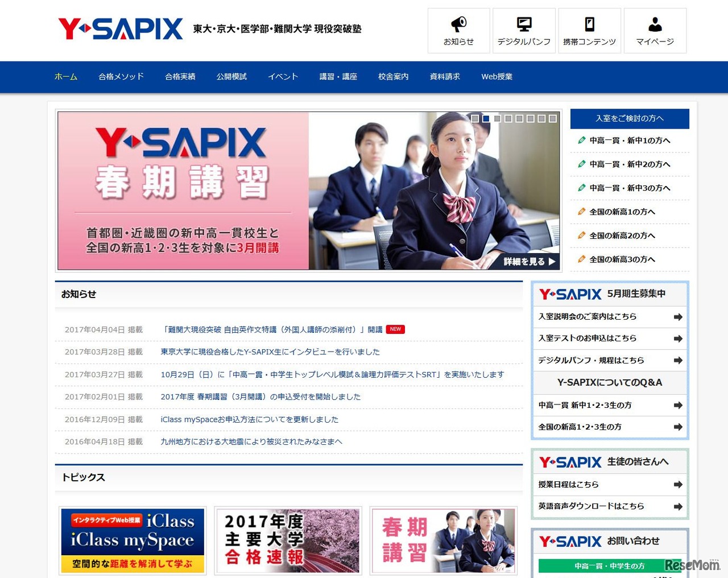The width and height of the screenshot is (728, 578).
Task: Click the green 中高一貫・中学生の方 button
Action: click(x=610, y=566)
